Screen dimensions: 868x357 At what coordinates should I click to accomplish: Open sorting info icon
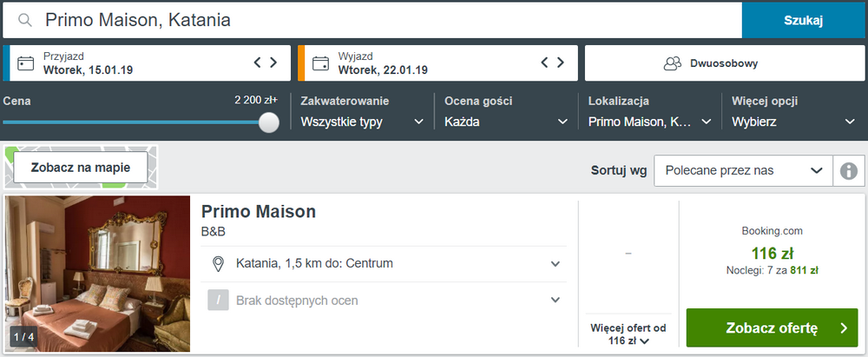(x=849, y=171)
